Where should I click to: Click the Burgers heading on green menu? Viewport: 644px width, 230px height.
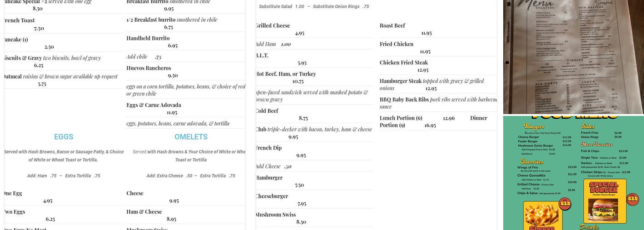(x=534, y=126)
